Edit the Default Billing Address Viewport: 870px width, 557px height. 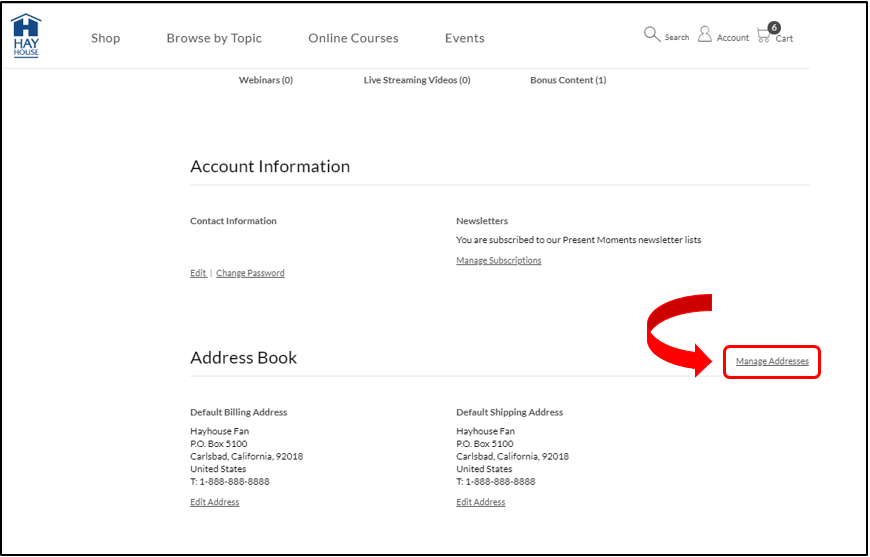(x=215, y=502)
